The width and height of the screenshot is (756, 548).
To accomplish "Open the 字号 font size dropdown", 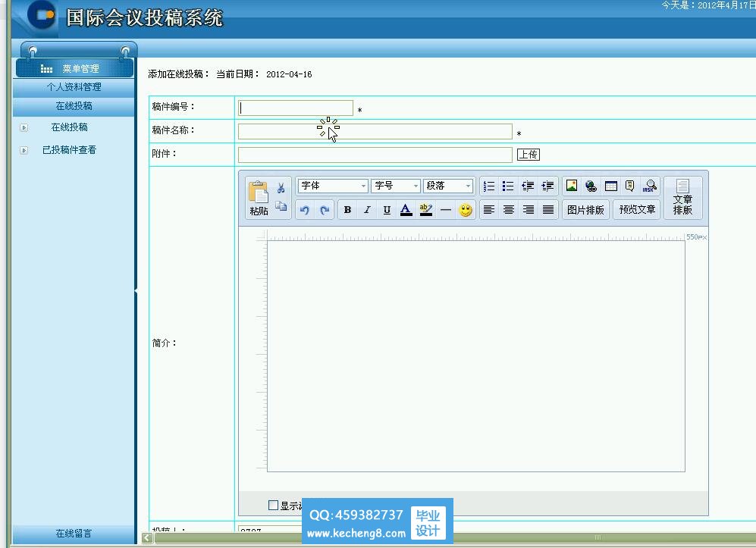I will pos(396,186).
